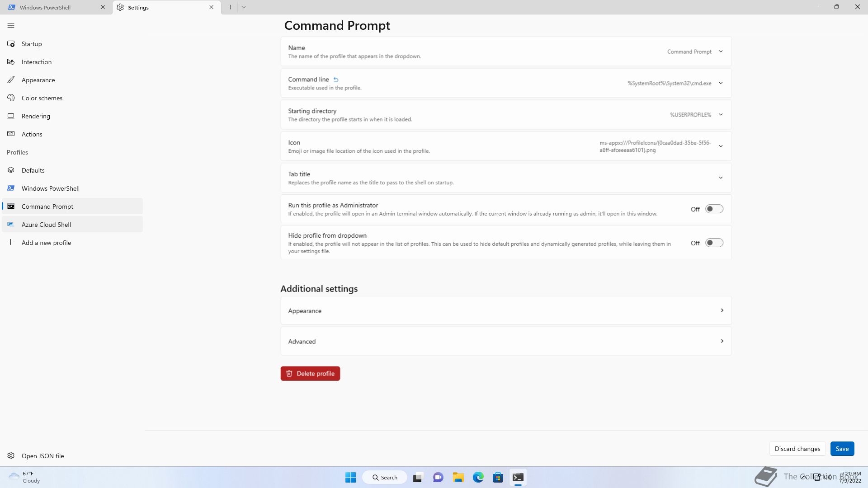868x488 pixels.
Task: Open Windows Start menu
Action: pos(350,478)
